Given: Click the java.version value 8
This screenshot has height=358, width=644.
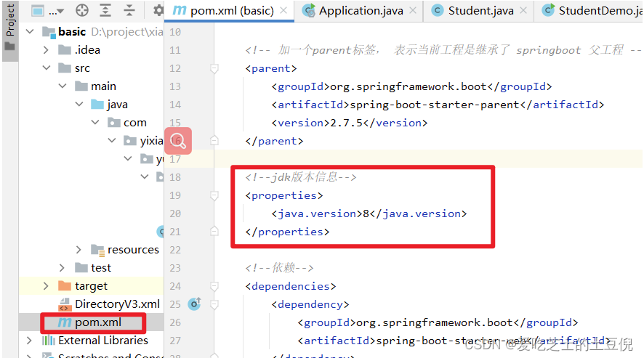Looking at the screenshot, I should point(366,213).
